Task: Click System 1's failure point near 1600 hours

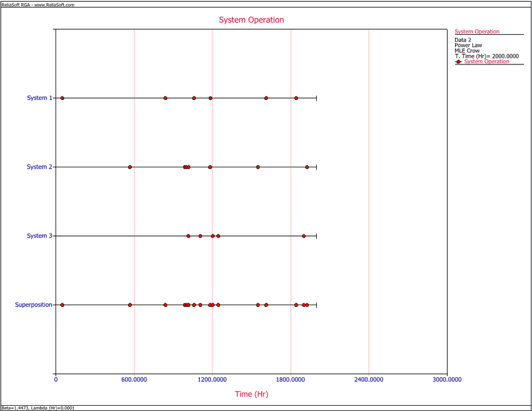Action: (266, 98)
